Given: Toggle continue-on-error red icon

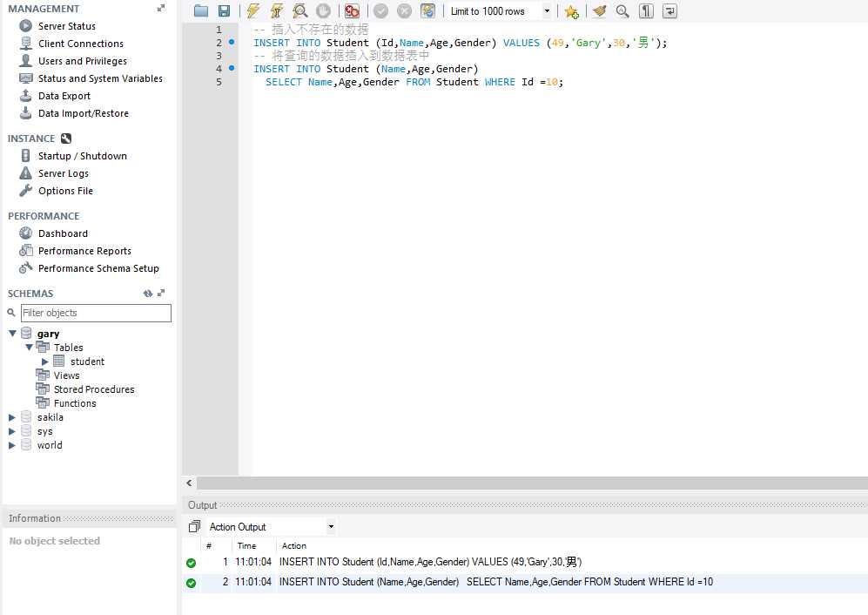Looking at the screenshot, I should [x=352, y=11].
